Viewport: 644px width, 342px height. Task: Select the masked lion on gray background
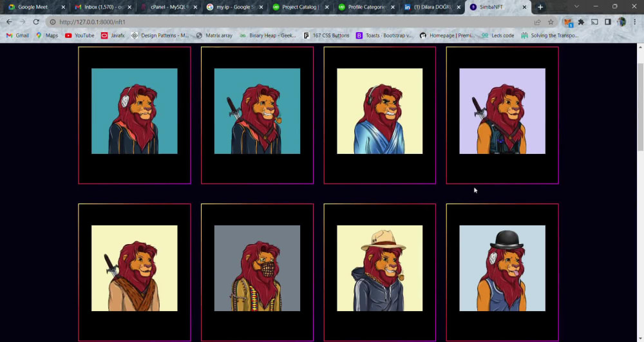tap(257, 268)
